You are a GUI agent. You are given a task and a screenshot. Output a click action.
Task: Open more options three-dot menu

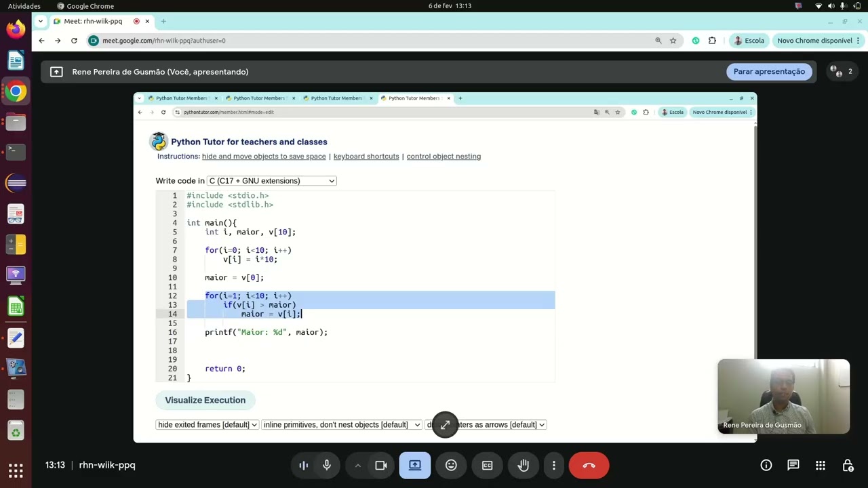554,465
